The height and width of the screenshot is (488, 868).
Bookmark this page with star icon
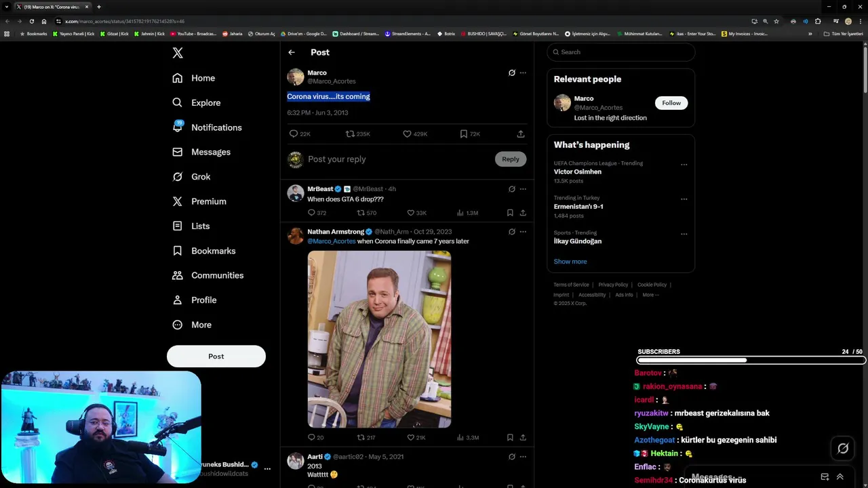(776, 21)
